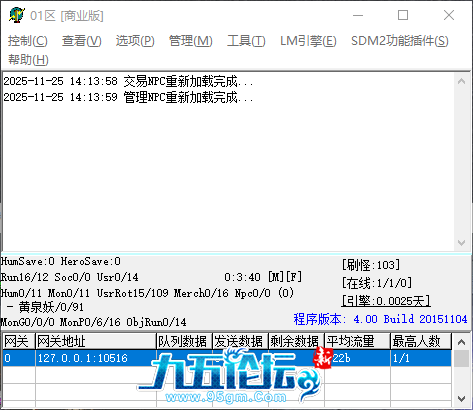Click the 0:3:40 uptime timer
The height and width of the screenshot is (410, 473).
[x=242, y=277]
